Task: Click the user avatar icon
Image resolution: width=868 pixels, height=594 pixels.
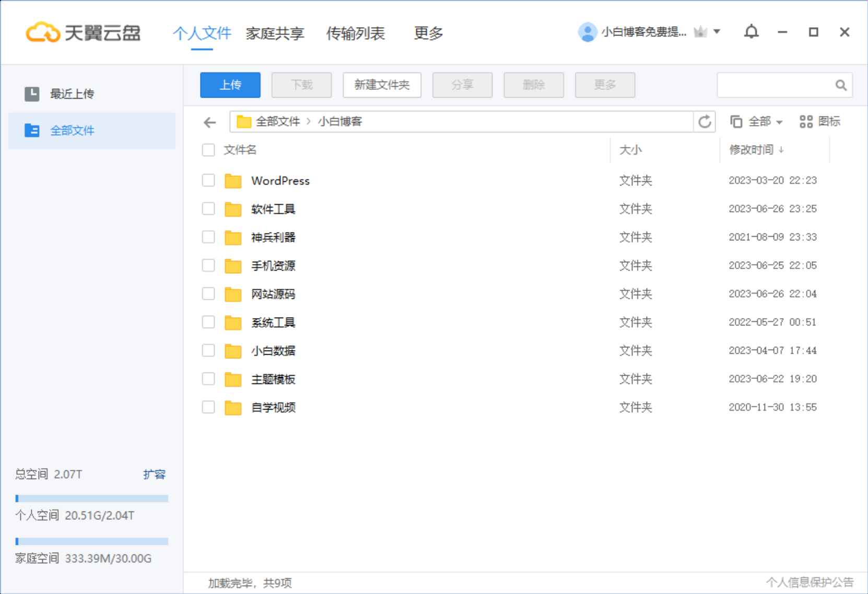Action: tap(588, 32)
